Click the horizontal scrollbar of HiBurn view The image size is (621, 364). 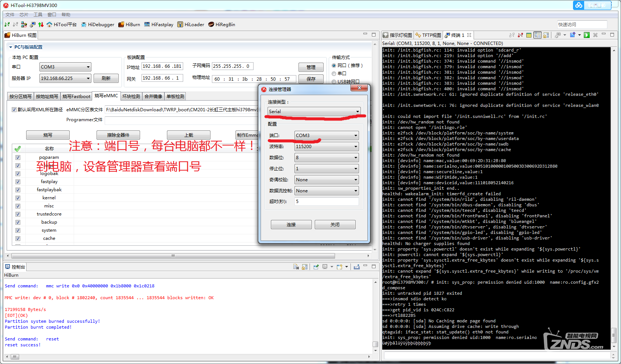173,256
